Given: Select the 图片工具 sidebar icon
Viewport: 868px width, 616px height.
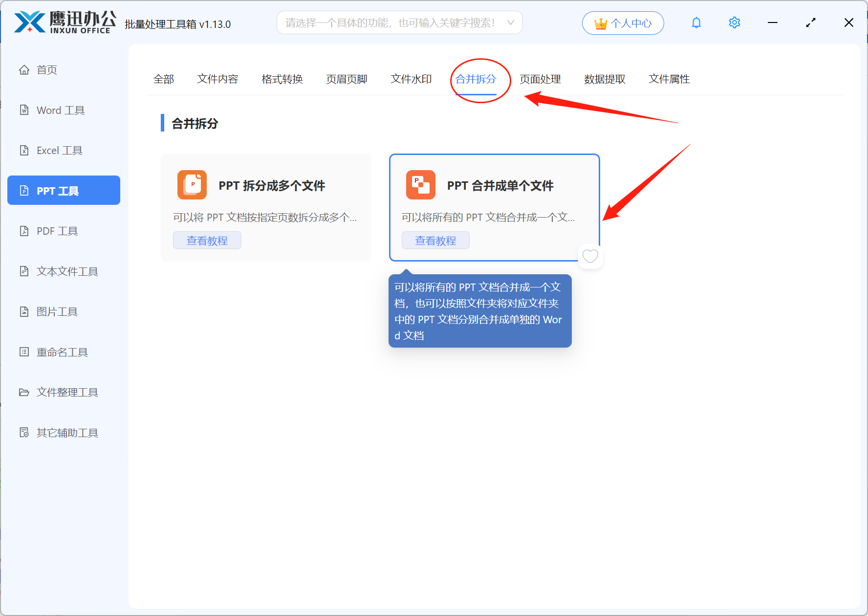Looking at the screenshot, I should (57, 311).
